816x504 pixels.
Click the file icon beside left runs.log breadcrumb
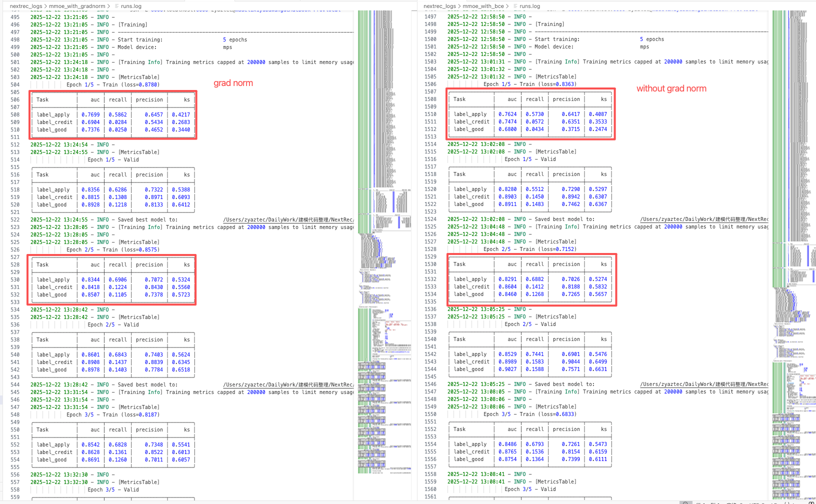pos(116,6)
